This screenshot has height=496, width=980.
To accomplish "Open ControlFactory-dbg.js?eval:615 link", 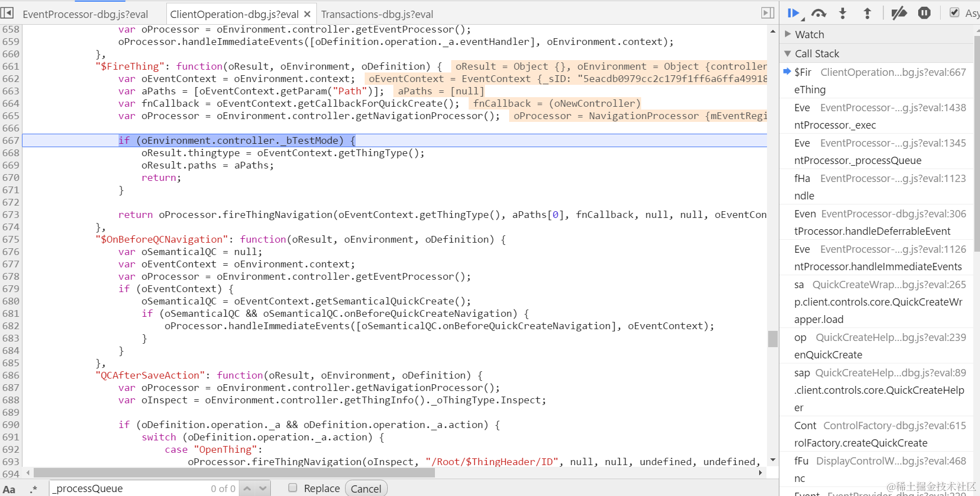I will point(895,425).
